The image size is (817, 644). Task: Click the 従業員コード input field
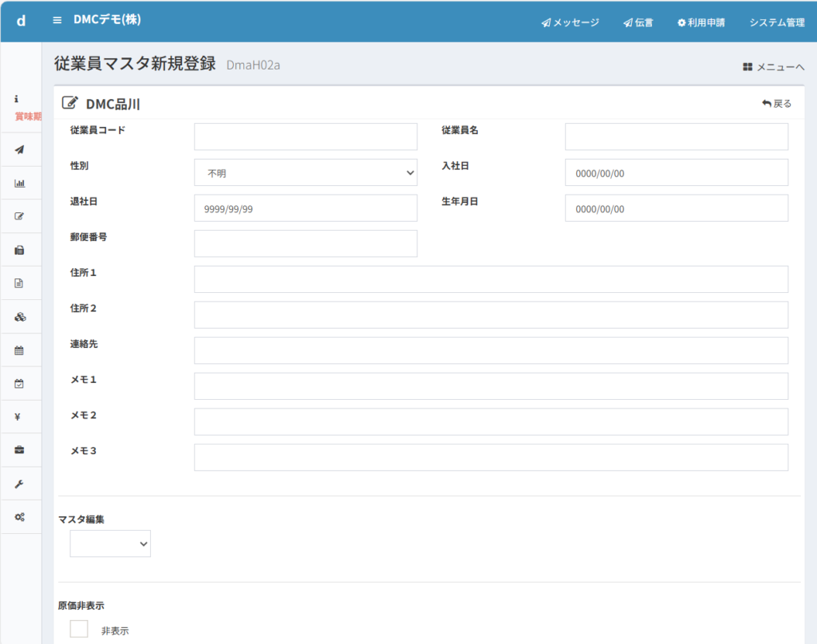pyautogui.click(x=306, y=136)
